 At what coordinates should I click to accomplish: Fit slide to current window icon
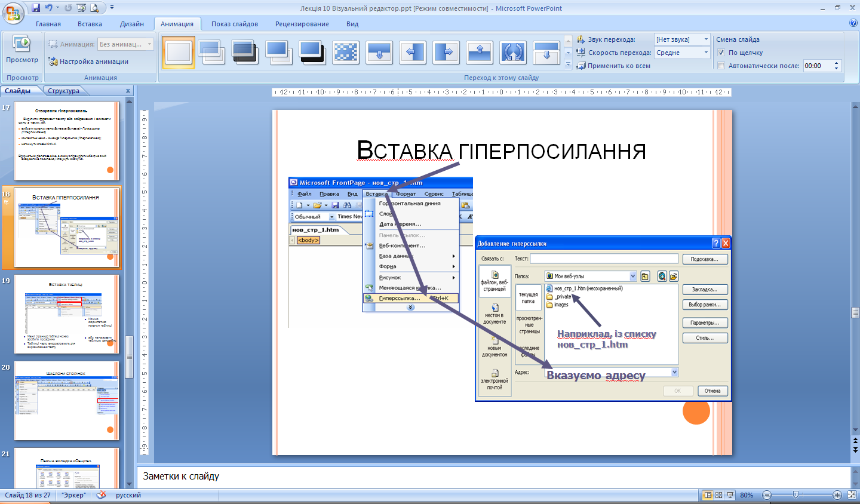click(x=852, y=495)
